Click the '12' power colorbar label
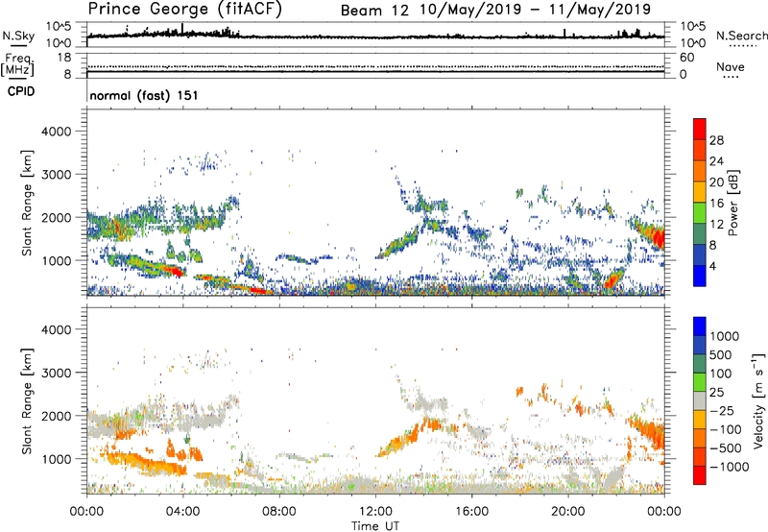768x532 pixels. [716, 225]
